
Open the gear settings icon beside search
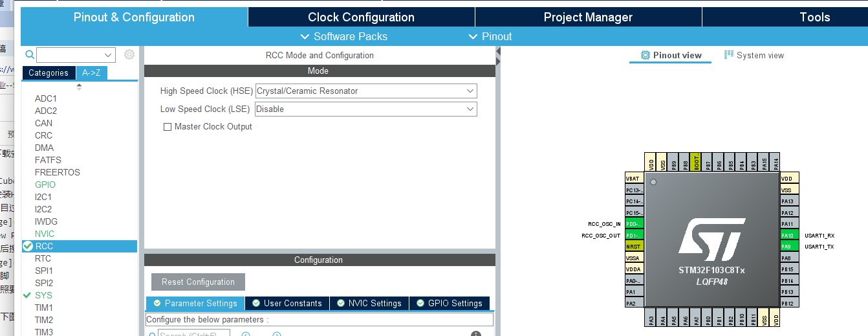point(129,55)
